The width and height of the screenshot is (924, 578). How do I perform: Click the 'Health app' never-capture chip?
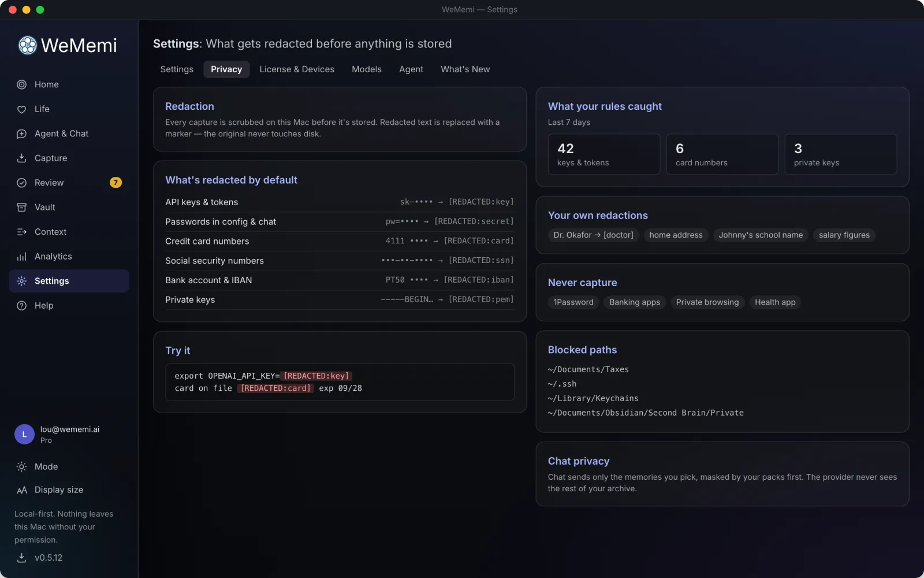(774, 302)
